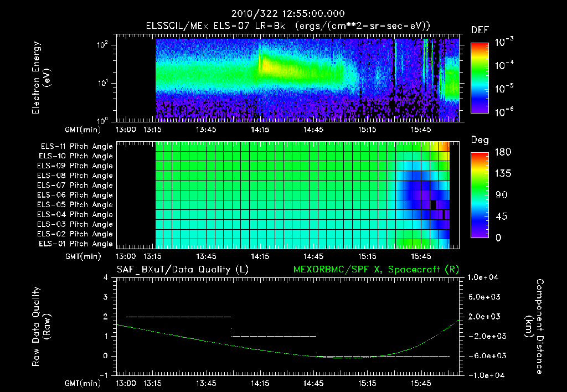The width and height of the screenshot is (567, 392).
Task: Click the 'Raw Data Quality (Raw)' axis label
Action: 41,327
